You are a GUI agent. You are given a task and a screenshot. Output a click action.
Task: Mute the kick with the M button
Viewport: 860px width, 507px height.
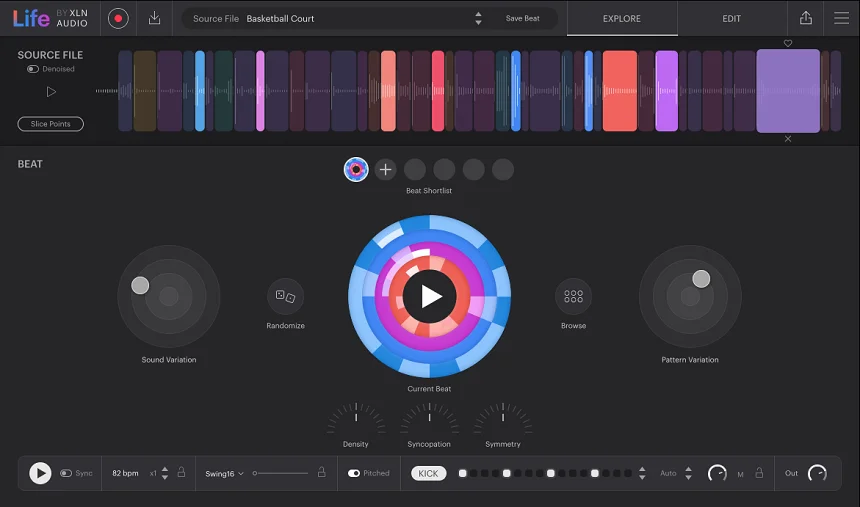click(x=740, y=474)
